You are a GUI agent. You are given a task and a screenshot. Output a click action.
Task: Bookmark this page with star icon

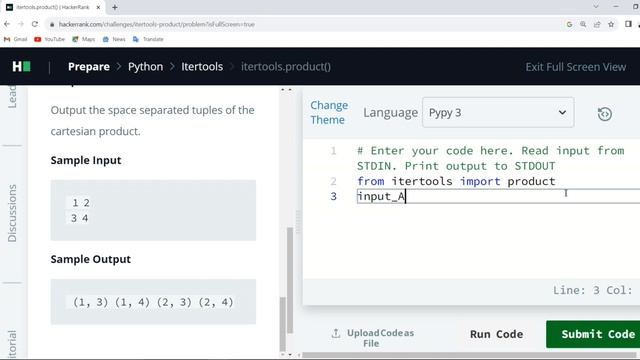611,24
